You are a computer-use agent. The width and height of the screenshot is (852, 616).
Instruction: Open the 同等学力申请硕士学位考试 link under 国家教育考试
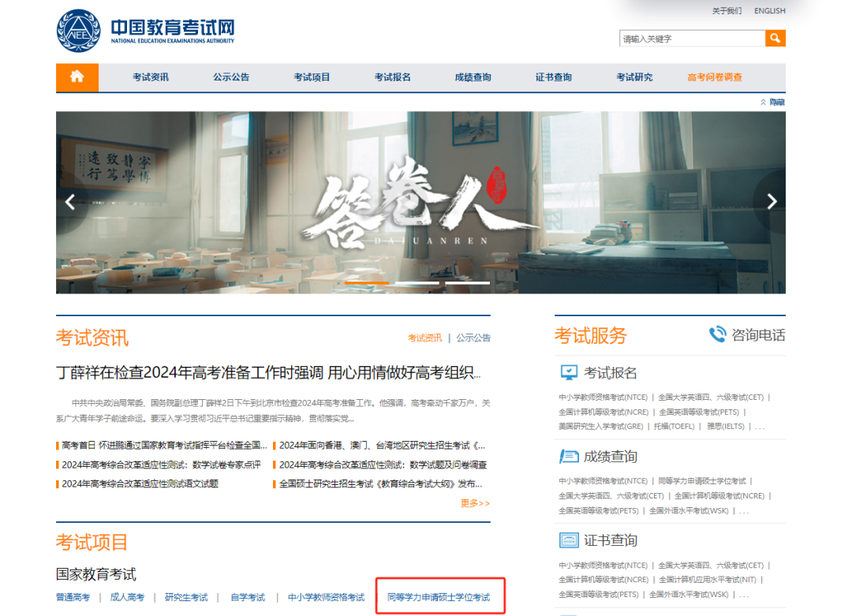439,598
